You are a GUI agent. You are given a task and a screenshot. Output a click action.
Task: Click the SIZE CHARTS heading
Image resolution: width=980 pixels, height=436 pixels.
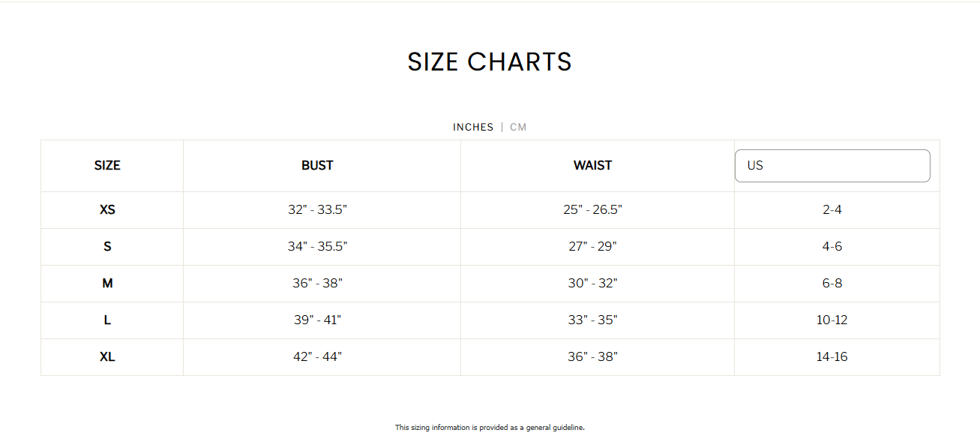[490, 62]
